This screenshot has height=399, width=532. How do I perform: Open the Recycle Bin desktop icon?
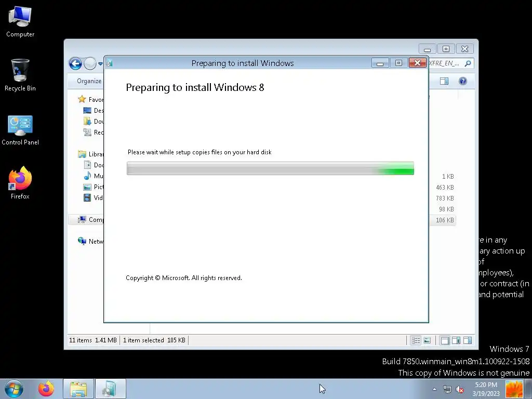(20, 75)
